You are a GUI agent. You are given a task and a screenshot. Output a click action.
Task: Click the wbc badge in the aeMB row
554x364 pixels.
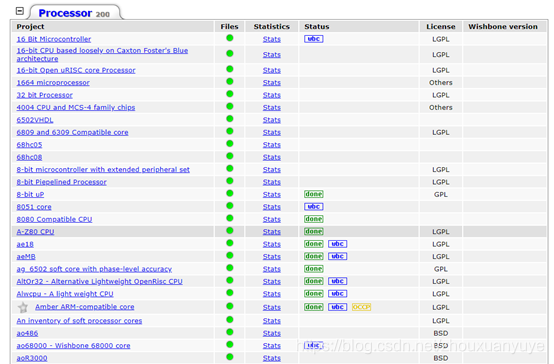click(x=337, y=256)
